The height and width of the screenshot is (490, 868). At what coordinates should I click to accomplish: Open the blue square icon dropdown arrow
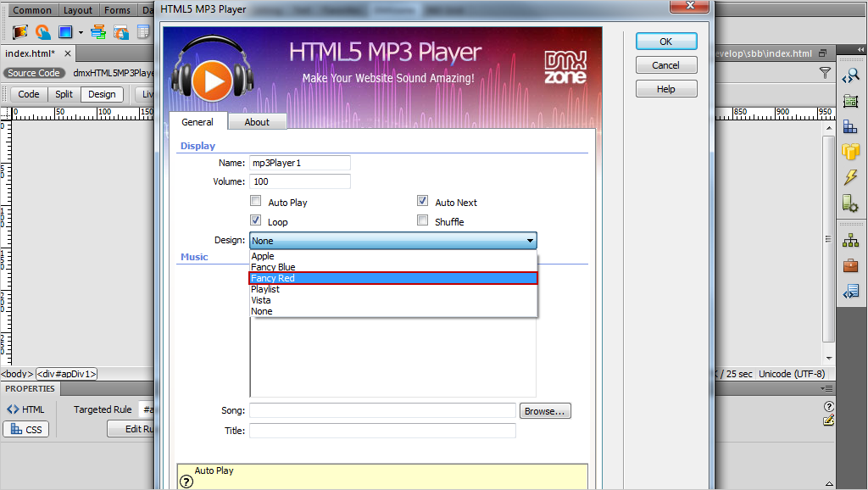81,33
